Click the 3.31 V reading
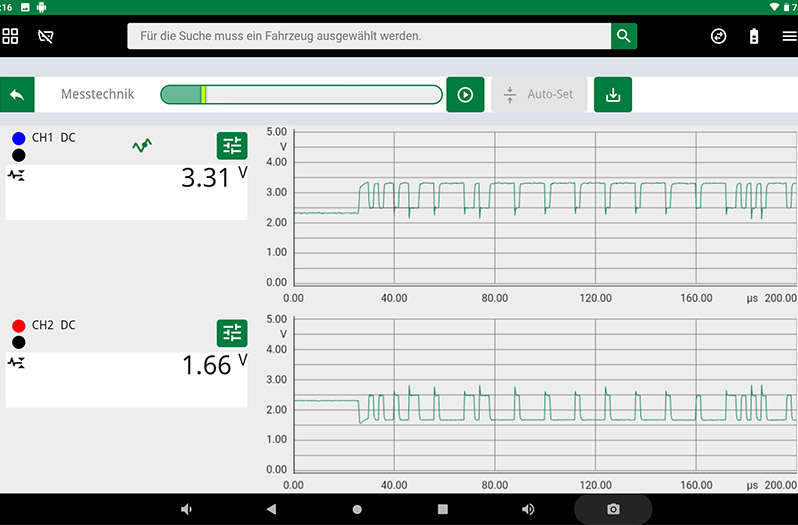798x525 pixels. coord(214,178)
